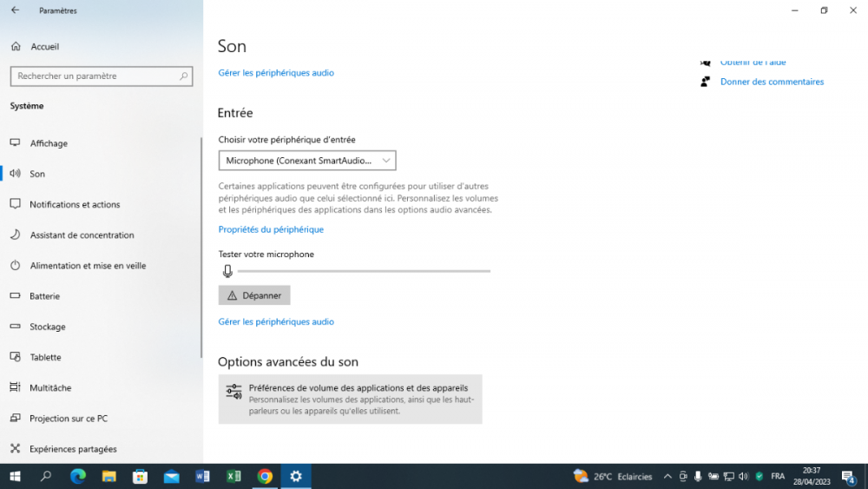Image resolution: width=868 pixels, height=489 pixels.
Task: Go to Assistant de concentration
Action: click(x=82, y=235)
